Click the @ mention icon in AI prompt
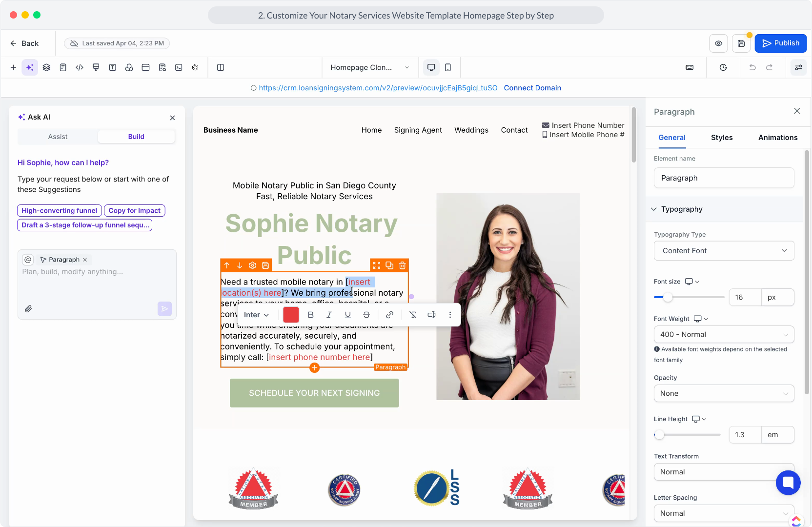Screen dimensions: 812x527 pos(28,260)
